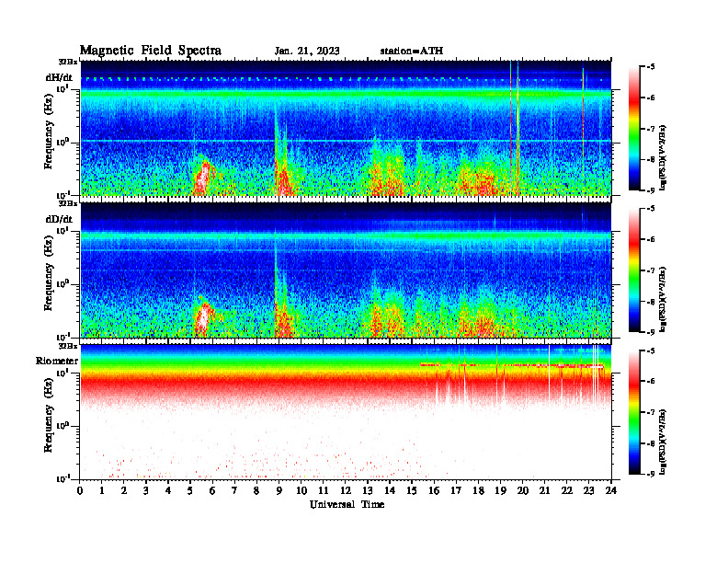Image resolution: width=728 pixels, height=563 pixels.
Task: Click hour "3" on Universal Time axis
Action: pyautogui.click(x=146, y=490)
